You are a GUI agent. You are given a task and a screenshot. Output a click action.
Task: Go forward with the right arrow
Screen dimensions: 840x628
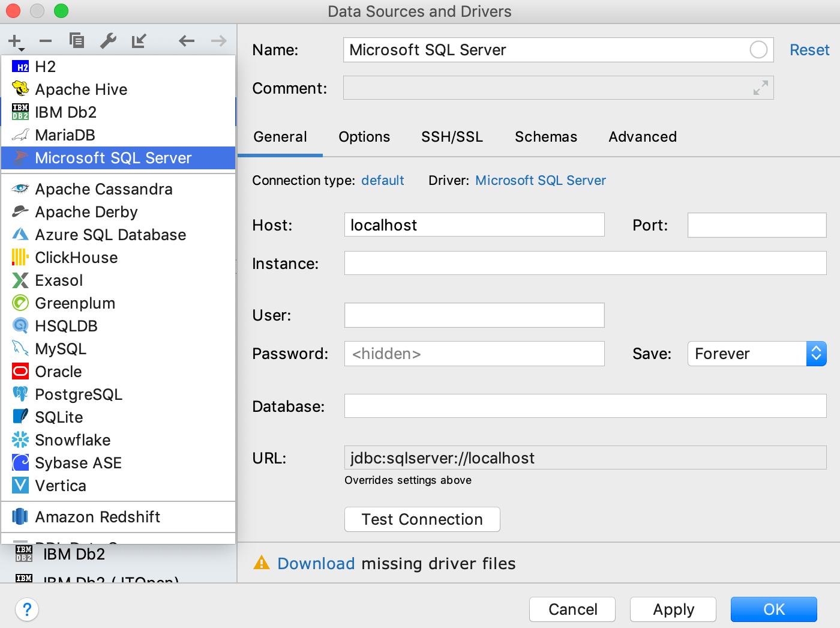(219, 41)
